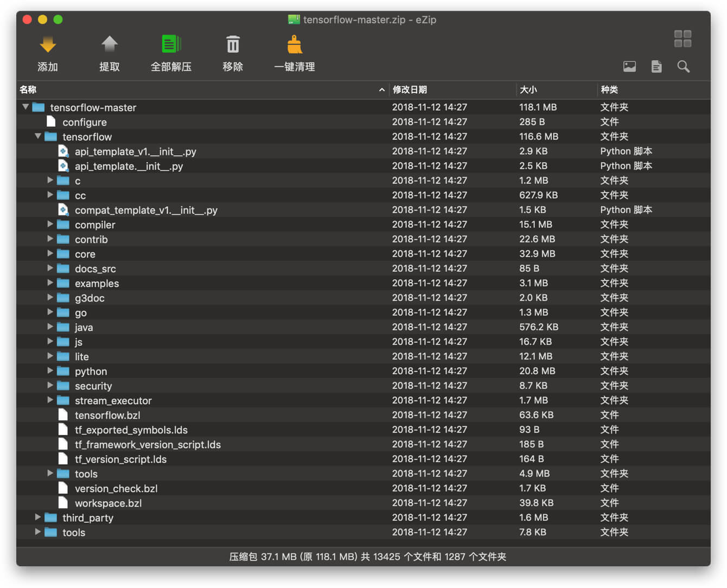Click the version_check.bzl file icon
727x588 pixels.
pyautogui.click(x=63, y=488)
